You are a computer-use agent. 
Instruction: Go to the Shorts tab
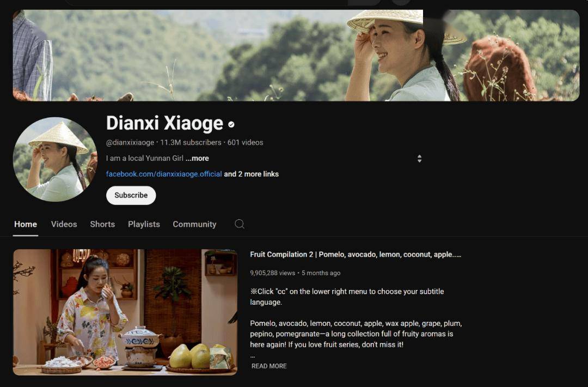[x=102, y=224]
